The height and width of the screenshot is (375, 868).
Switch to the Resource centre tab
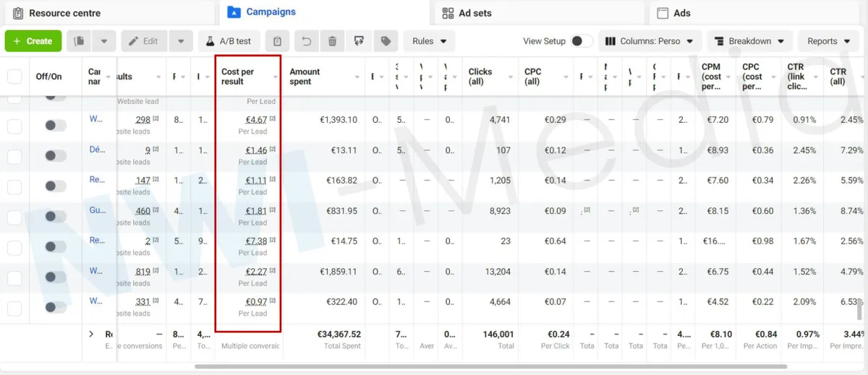109,12
